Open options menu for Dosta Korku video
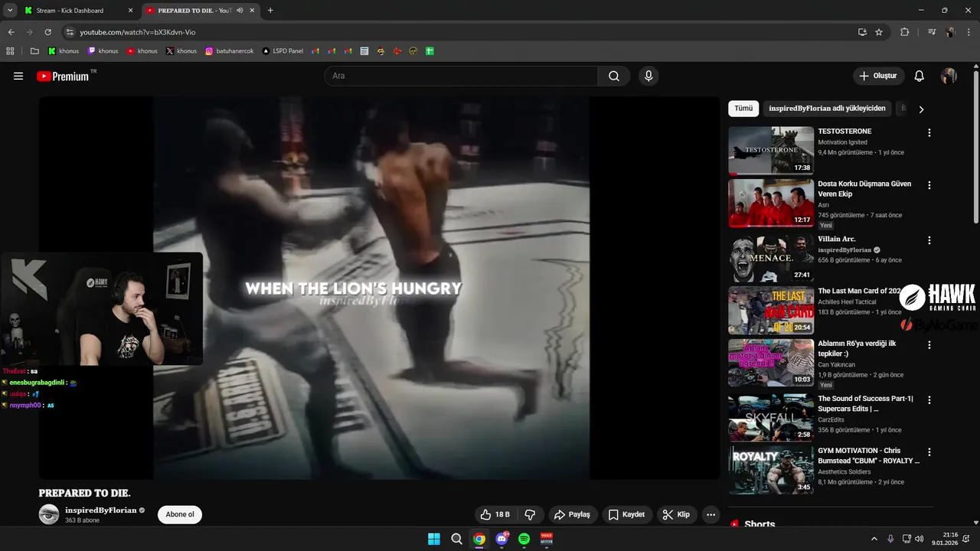 pos(929,185)
